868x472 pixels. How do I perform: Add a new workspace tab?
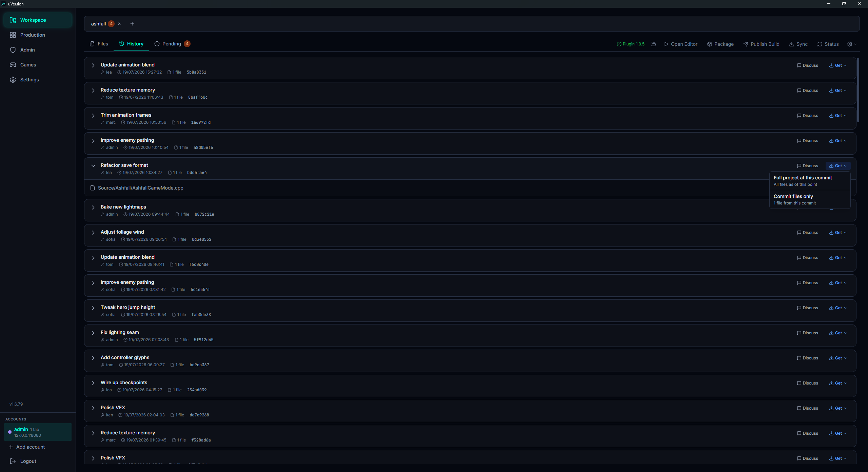(x=132, y=24)
